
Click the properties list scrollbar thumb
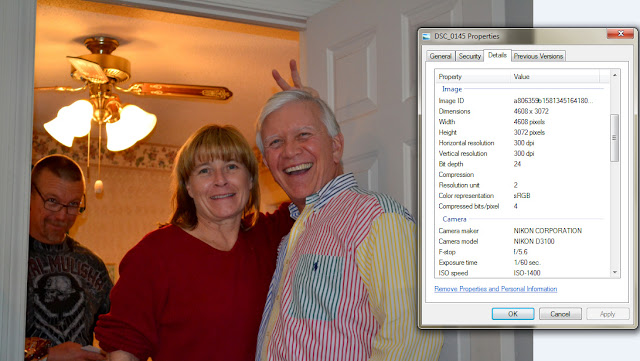coord(615,138)
